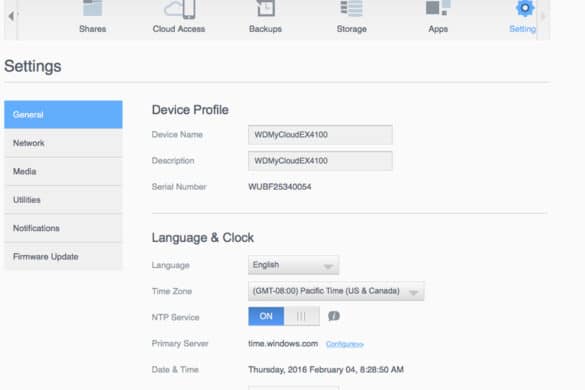The height and width of the screenshot is (390, 585).
Task: Select the Firmware Update tab
Action: pos(63,256)
